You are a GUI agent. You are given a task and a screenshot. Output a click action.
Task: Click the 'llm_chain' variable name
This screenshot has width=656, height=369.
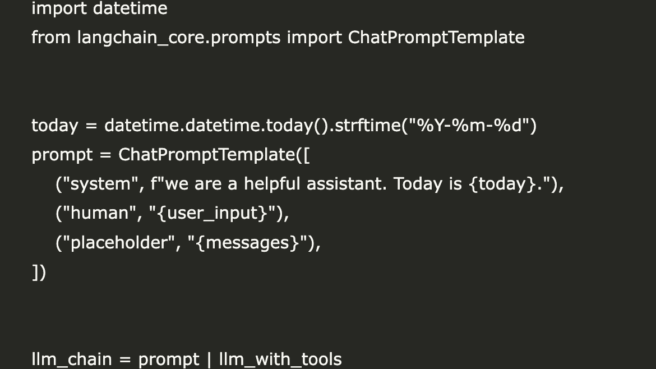(x=72, y=359)
